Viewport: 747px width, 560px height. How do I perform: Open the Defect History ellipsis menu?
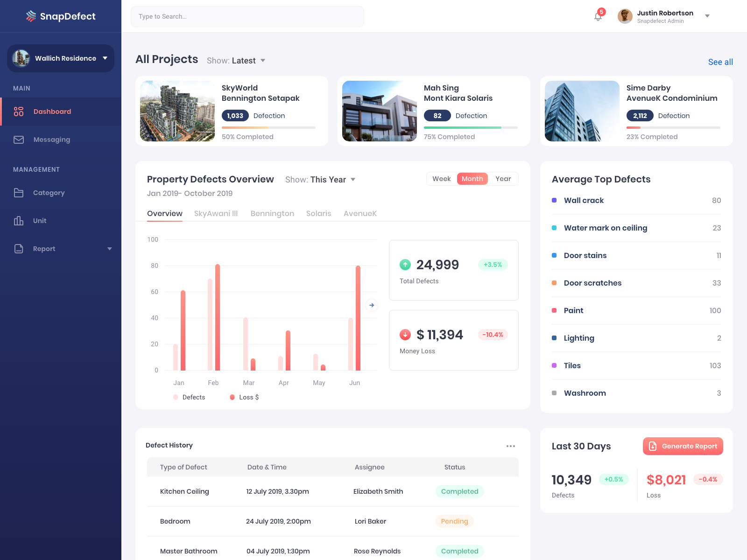tap(511, 446)
